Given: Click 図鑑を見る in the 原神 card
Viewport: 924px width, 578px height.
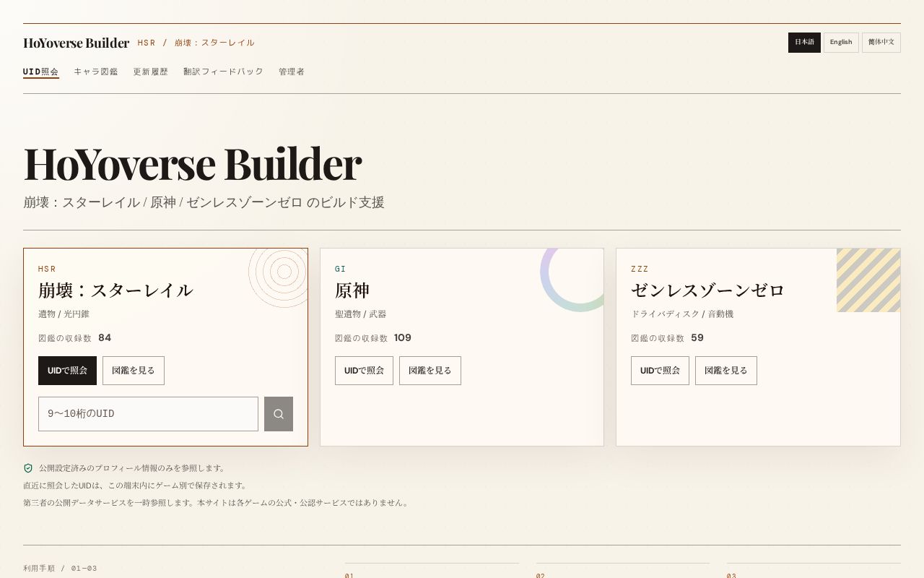Looking at the screenshot, I should (430, 371).
